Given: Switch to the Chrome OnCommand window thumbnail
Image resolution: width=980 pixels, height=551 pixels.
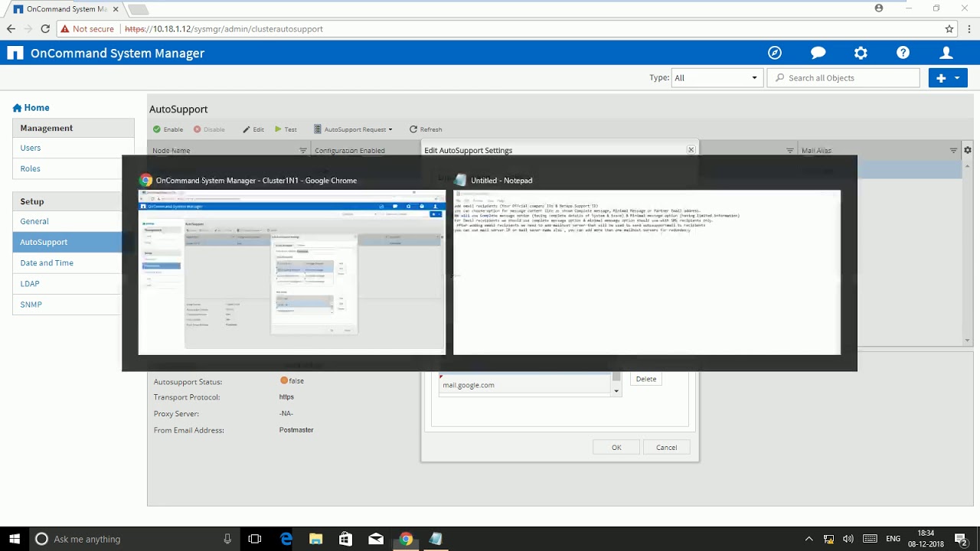Looking at the screenshot, I should (x=291, y=272).
